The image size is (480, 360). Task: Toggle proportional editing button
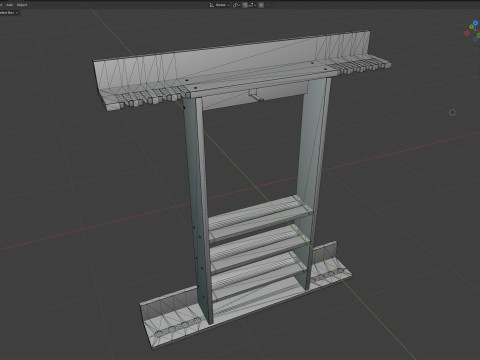pos(261,5)
